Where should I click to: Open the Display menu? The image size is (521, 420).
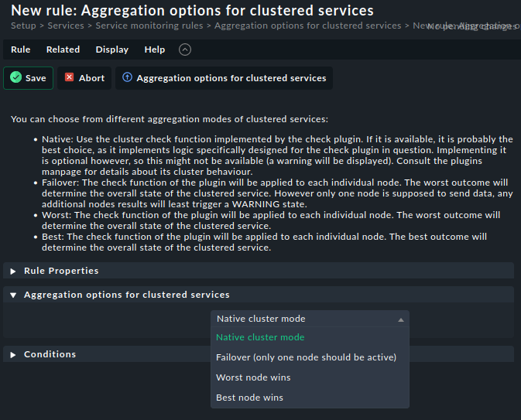click(111, 50)
